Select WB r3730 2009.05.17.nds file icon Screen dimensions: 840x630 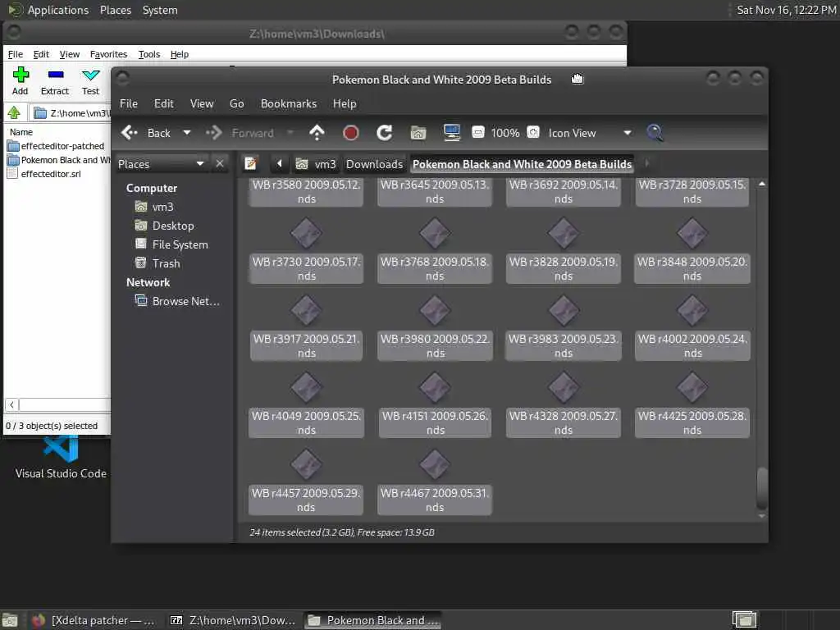pyautogui.click(x=307, y=233)
